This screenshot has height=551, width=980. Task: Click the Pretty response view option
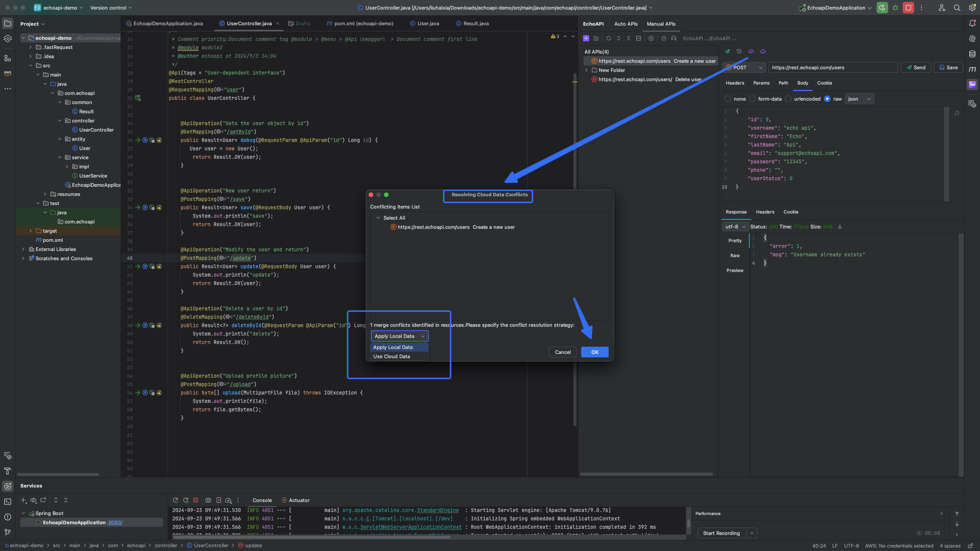(735, 241)
